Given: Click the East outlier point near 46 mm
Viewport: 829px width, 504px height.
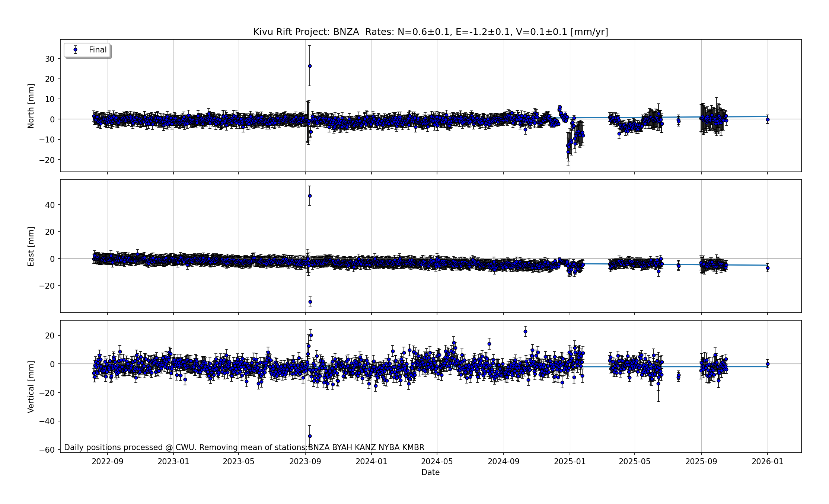Looking at the screenshot, I should [x=310, y=196].
